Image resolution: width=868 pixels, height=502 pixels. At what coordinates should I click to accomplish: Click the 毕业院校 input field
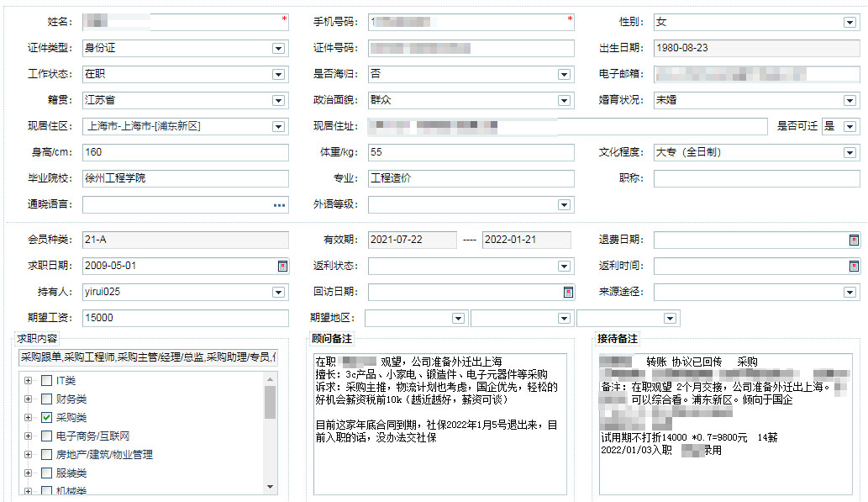tap(186, 178)
